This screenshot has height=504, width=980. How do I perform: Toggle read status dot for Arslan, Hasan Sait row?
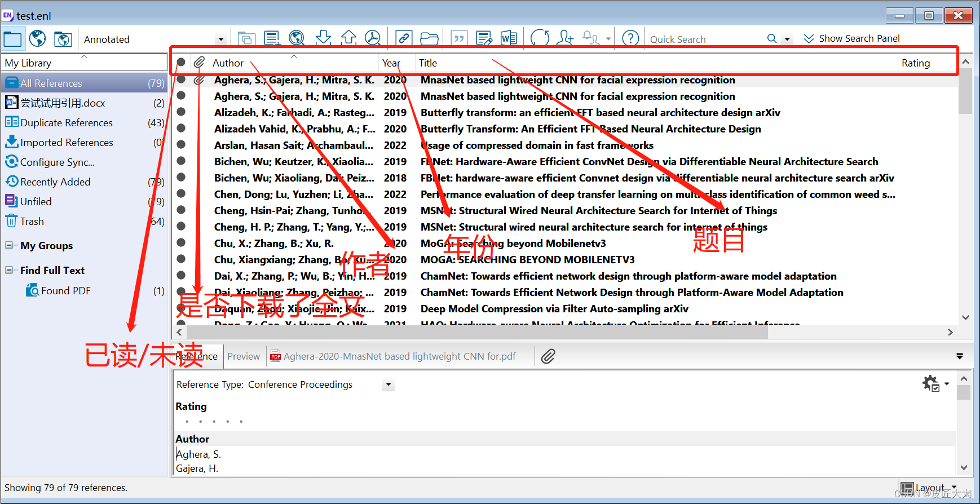(x=181, y=144)
